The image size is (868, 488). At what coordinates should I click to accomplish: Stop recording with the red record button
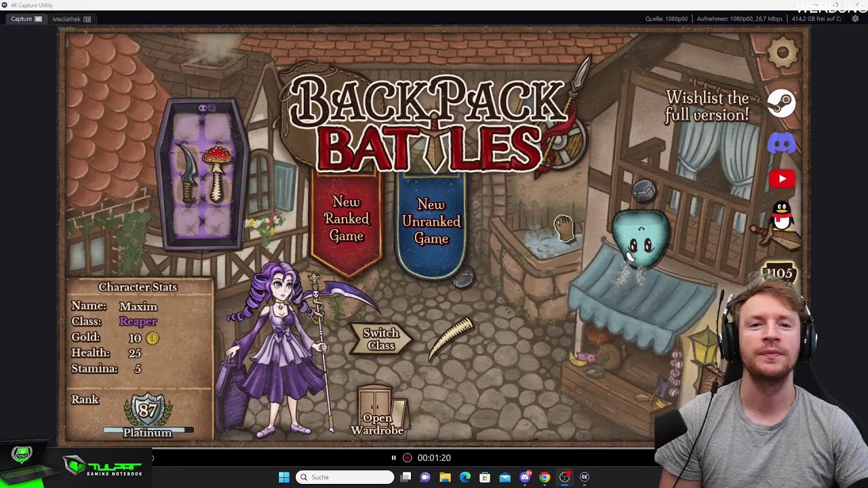pyautogui.click(x=407, y=457)
